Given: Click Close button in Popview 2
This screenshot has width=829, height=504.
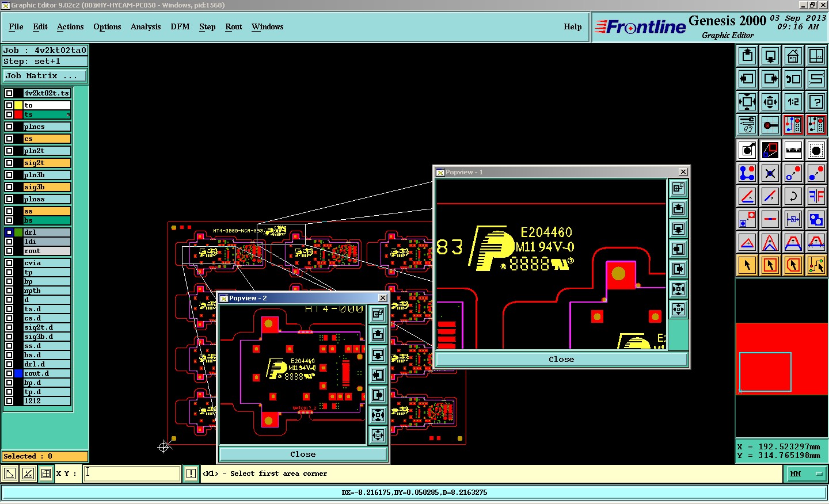Looking at the screenshot, I should tap(303, 454).
